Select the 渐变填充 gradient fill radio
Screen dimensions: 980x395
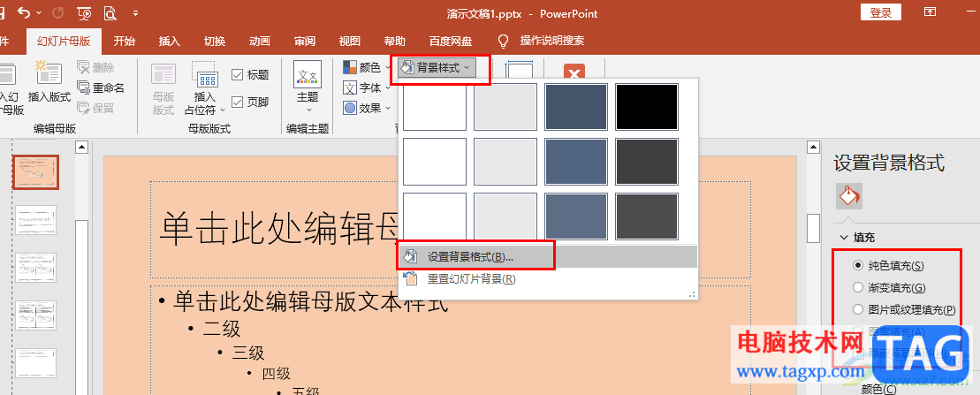(857, 287)
